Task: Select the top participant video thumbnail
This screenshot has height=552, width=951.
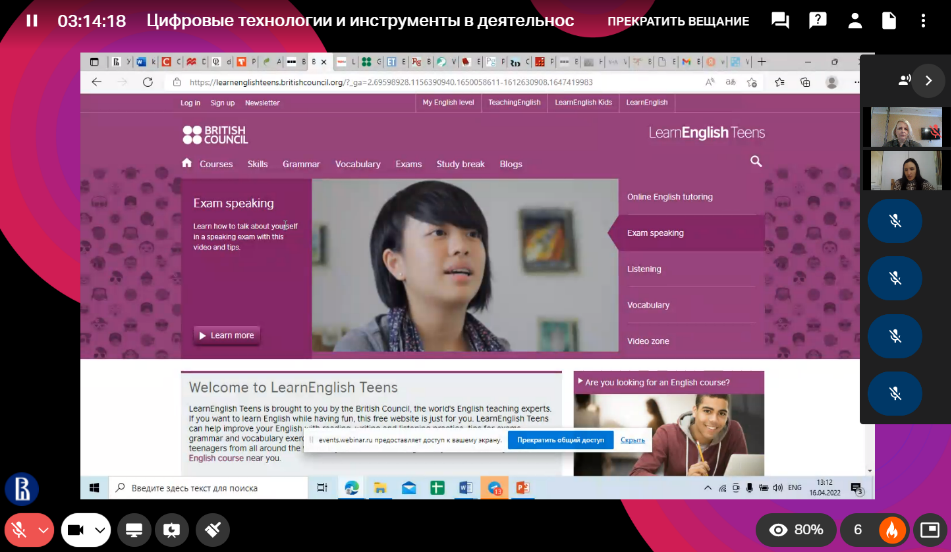Action: [905, 127]
